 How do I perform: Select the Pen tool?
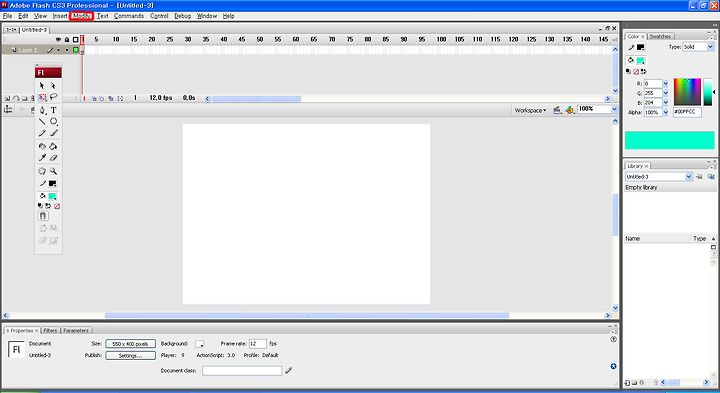tap(42, 110)
